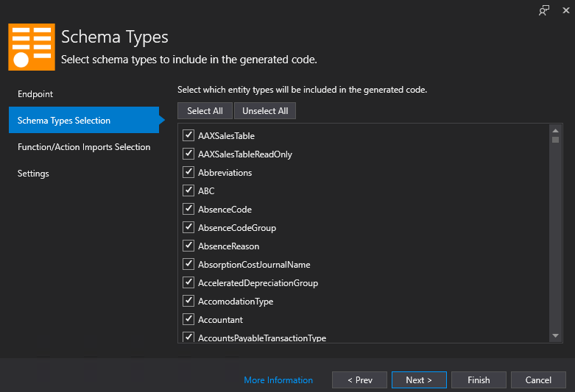Viewport: 575px width, 392px height.
Task: Click the orange Schema Types wizard icon
Action: pyautogui.click(x=32, y=46)
